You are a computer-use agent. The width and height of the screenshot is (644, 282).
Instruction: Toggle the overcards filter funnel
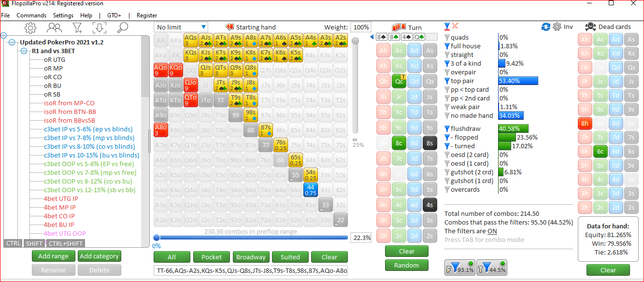pos(447,190)
